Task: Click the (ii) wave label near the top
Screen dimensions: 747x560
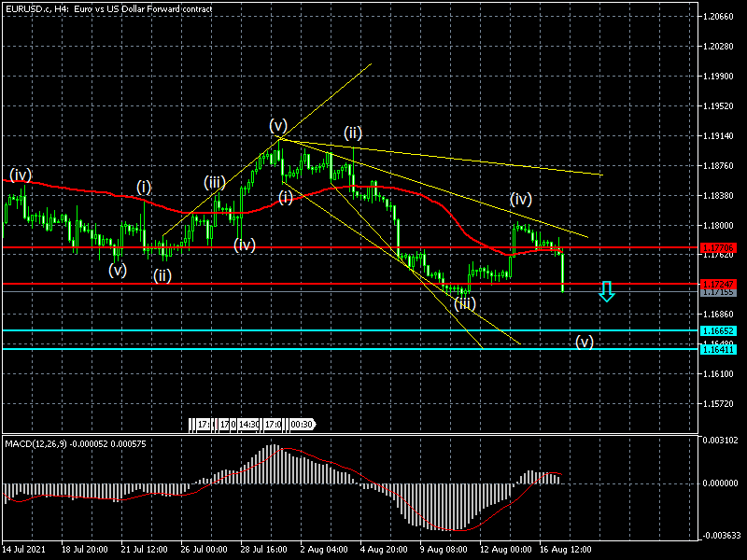Action: 352,132
